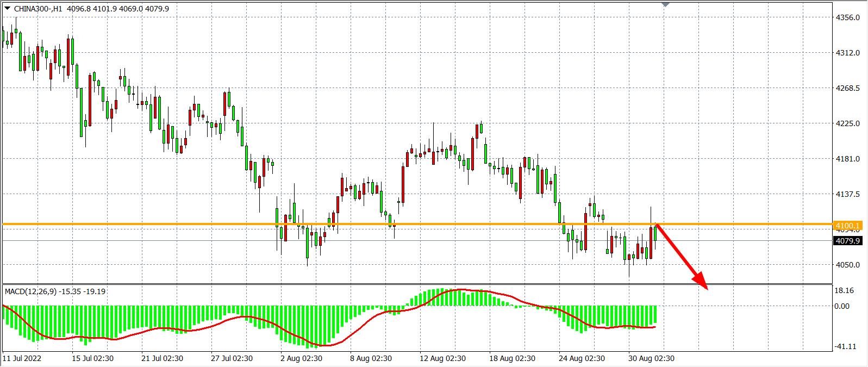
Task: Click the gray chart shift marker at top
Action: click(x=665, y=4)
